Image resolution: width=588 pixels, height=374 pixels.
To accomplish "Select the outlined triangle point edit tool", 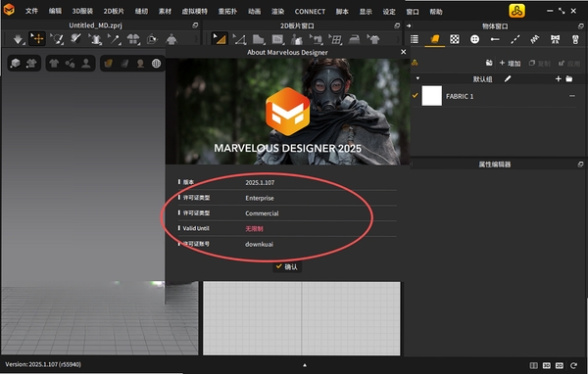I will (239, 39).
